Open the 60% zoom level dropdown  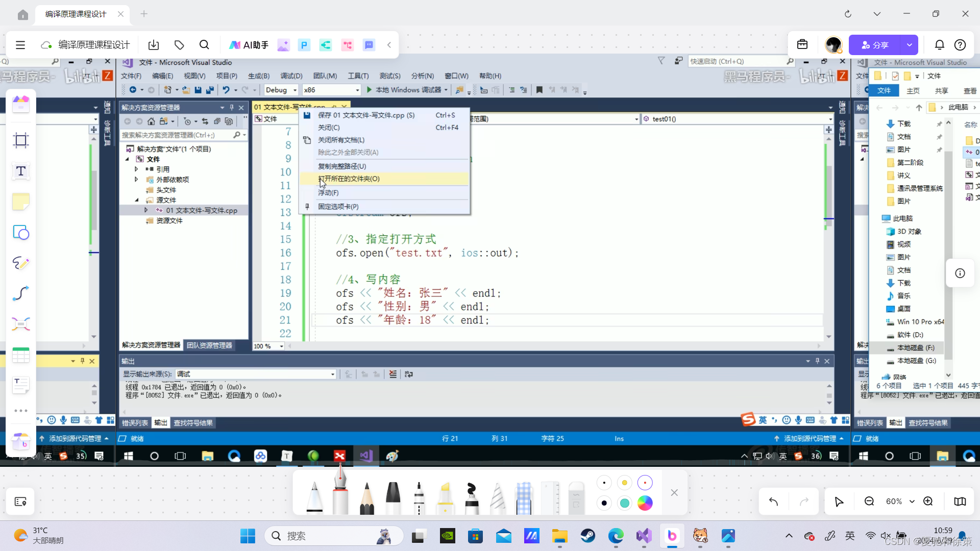[x=899, y=502]
